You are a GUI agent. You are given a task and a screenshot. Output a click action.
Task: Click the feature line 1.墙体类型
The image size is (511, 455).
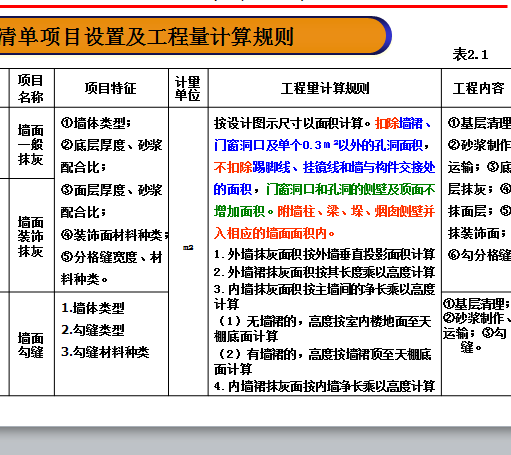[93, 308]
